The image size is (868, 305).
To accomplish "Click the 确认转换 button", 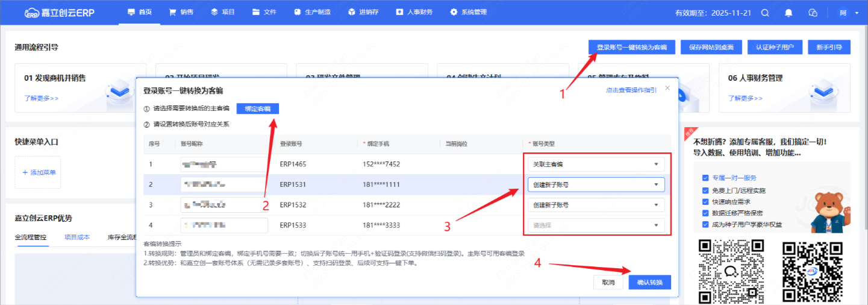I will click(x=649, y=283).
